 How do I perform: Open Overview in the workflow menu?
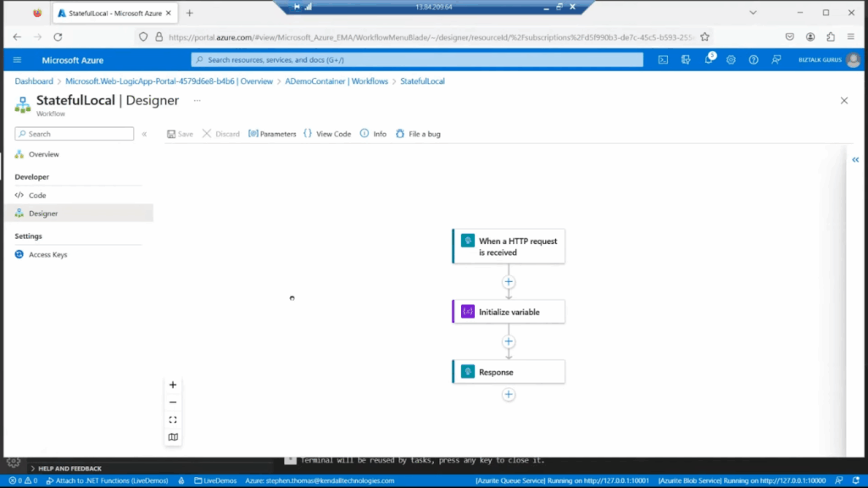pyautogui.click(x=44, y=154)
